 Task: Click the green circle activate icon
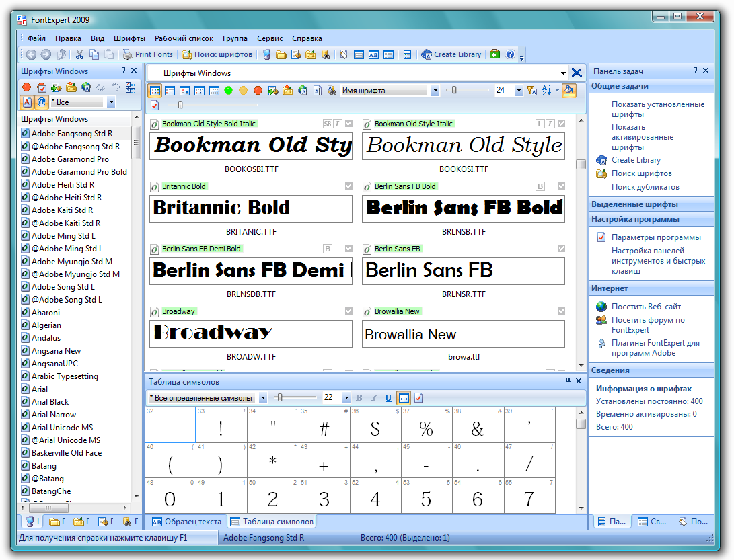point(229,91)
